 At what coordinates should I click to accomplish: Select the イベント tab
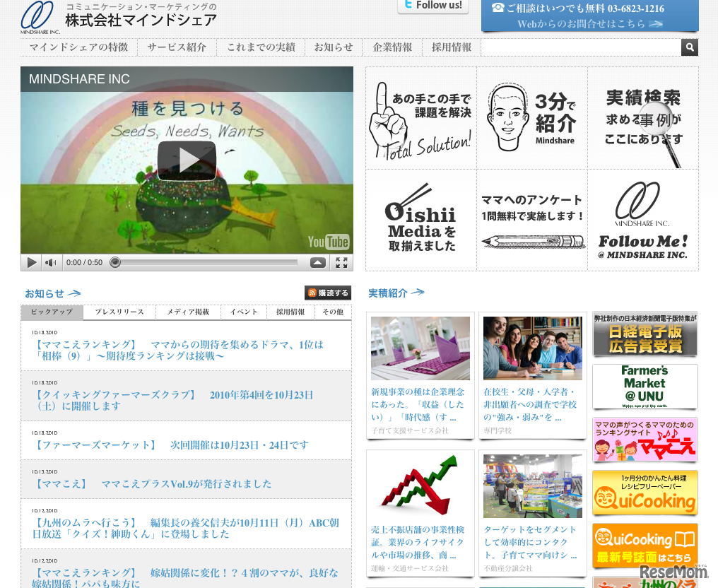click(244, 312)
